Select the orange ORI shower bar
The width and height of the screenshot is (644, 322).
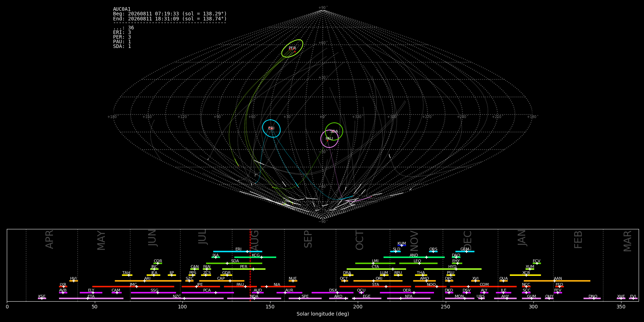coord(378,281)
